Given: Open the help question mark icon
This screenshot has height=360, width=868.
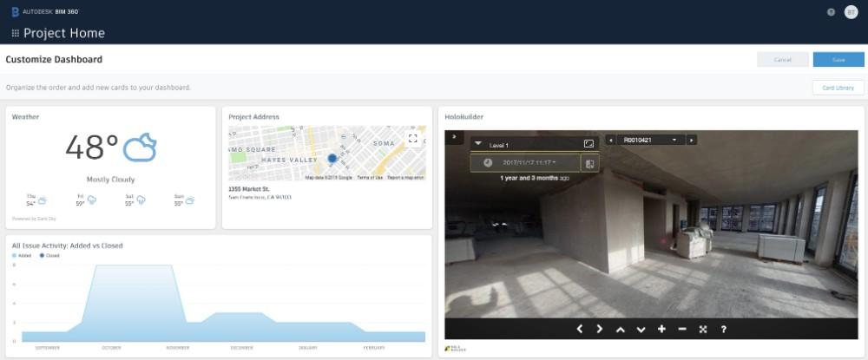Looking at the screenshot, I should 831,12.
